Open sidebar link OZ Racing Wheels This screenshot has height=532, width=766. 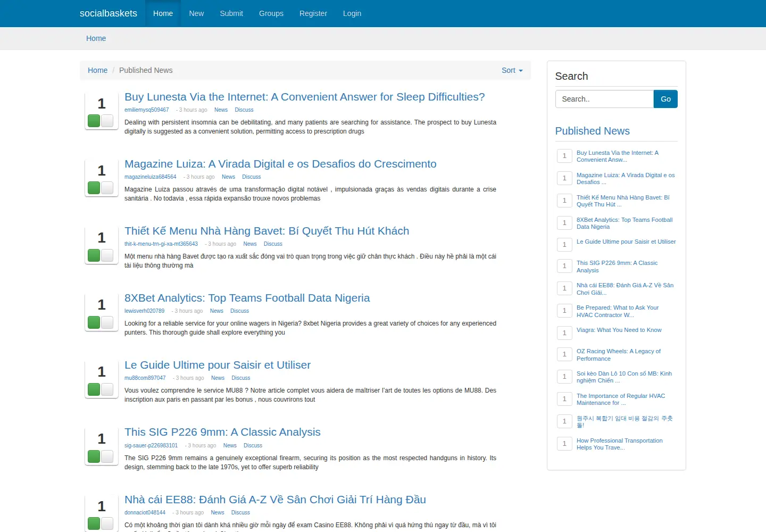pos(619,355)
